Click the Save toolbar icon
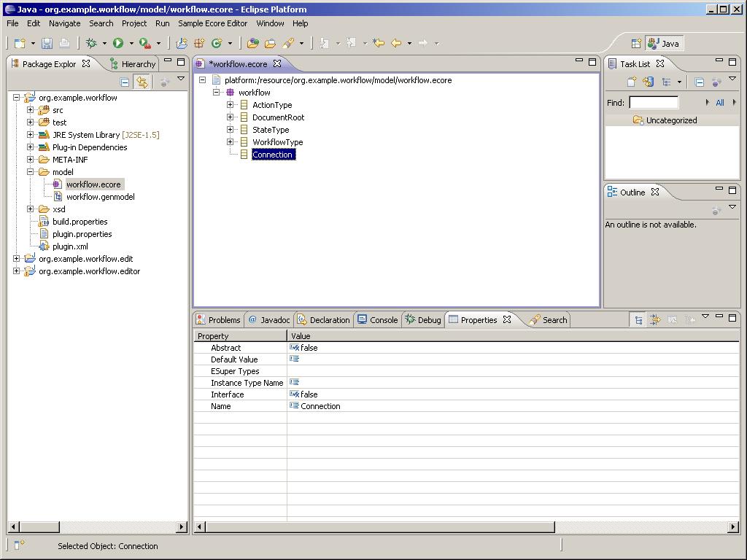The image size is (747, 560). point(47,43)
